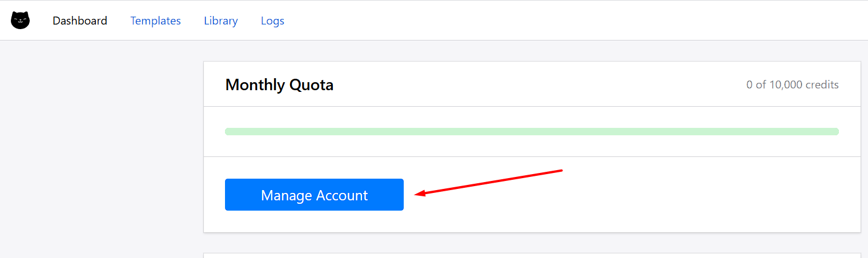868x258 pixels.
Task: Click the word "Quota" in card title
Action: (311, 84)
